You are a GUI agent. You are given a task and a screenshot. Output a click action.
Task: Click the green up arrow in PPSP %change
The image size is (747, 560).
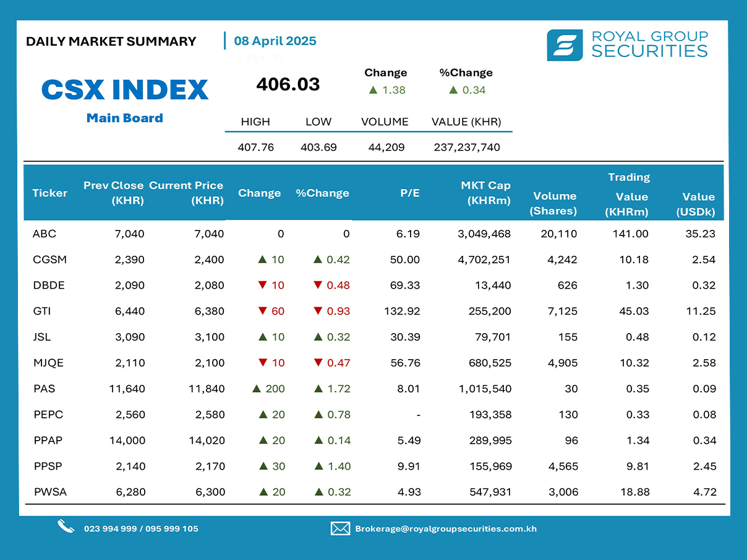[318, 467]
